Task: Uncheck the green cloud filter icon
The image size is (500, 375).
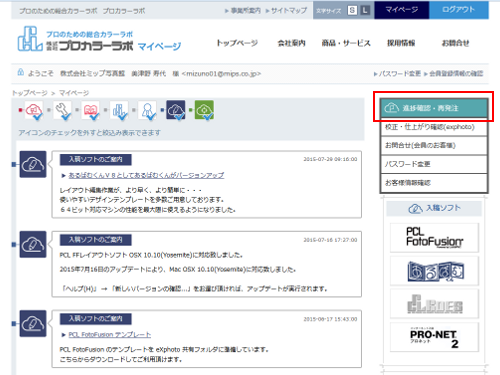Action: [204, 110]
